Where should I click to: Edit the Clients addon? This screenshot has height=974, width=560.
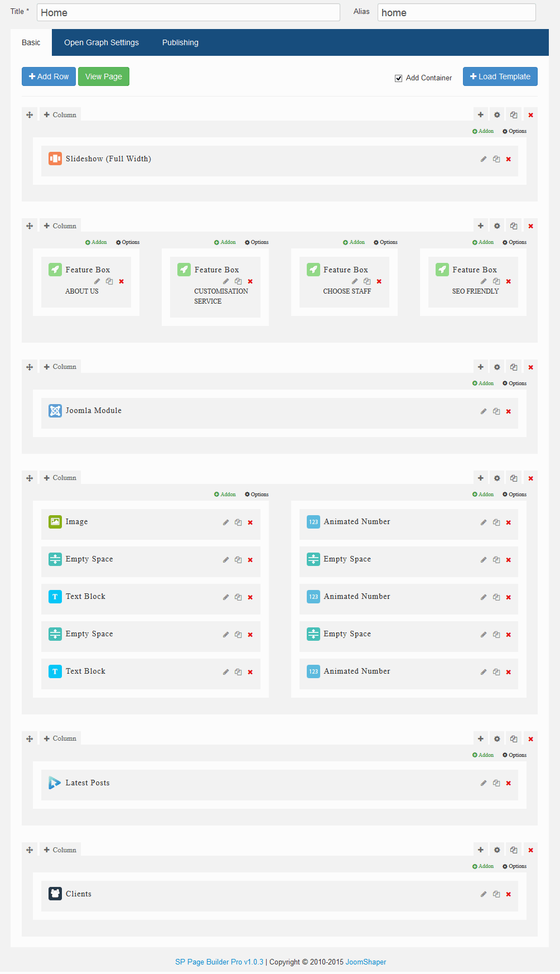click(x=484, y=894)
